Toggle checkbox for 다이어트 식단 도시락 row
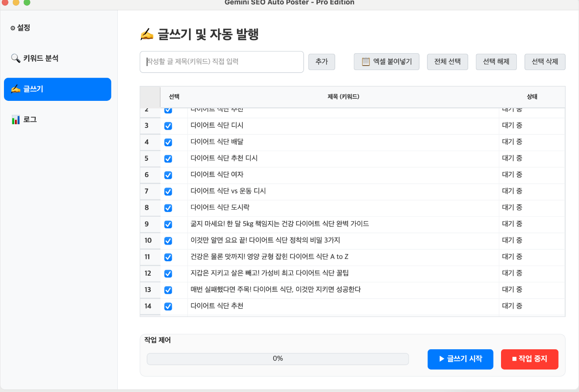 [x=168, y=208]
